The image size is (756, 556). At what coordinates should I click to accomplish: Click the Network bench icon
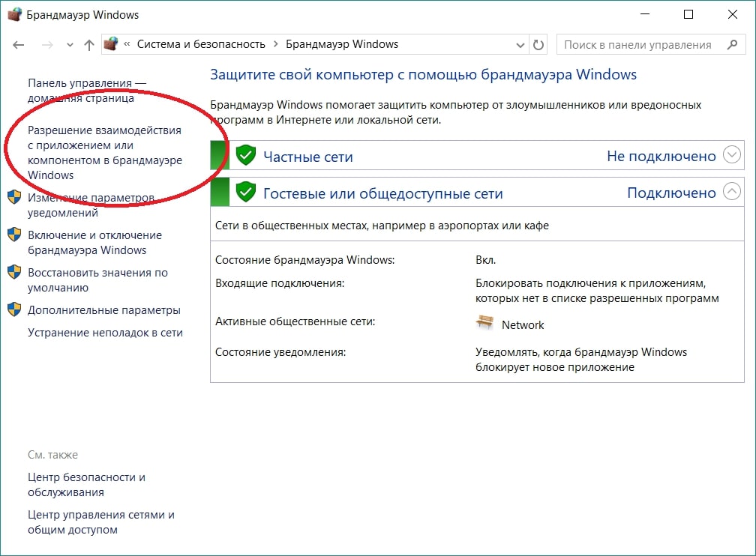[x=485, y=323]
